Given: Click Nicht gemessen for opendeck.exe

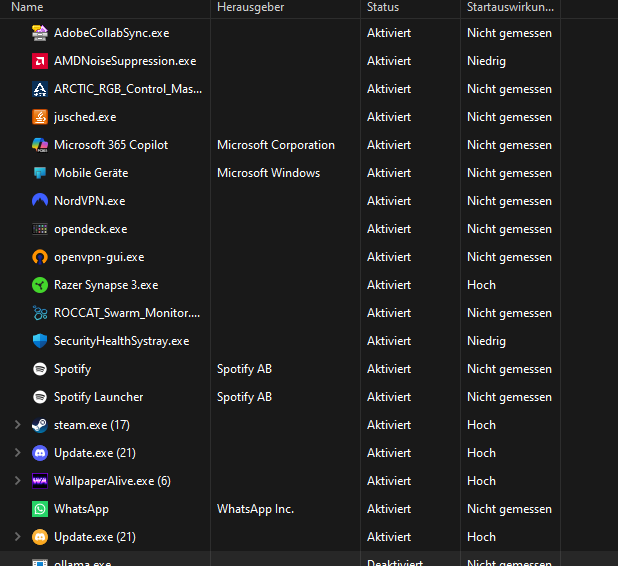Looking at the screenshot, I should (x=509, y=229).
